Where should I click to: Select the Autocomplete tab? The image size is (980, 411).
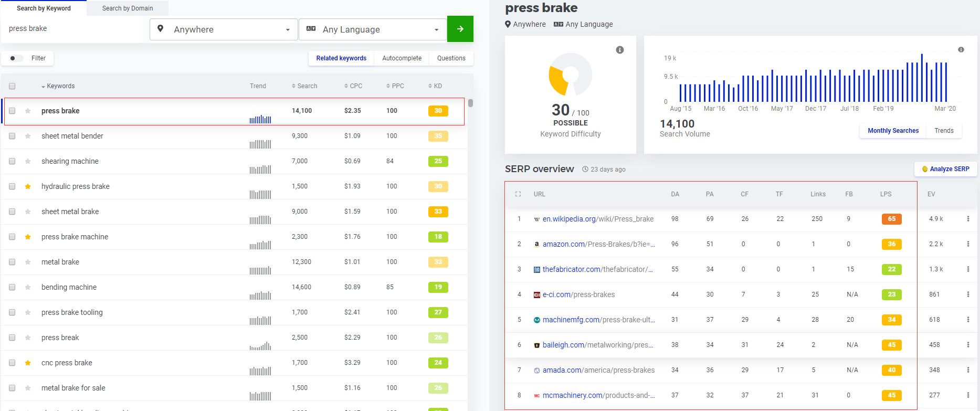point(402,58)
